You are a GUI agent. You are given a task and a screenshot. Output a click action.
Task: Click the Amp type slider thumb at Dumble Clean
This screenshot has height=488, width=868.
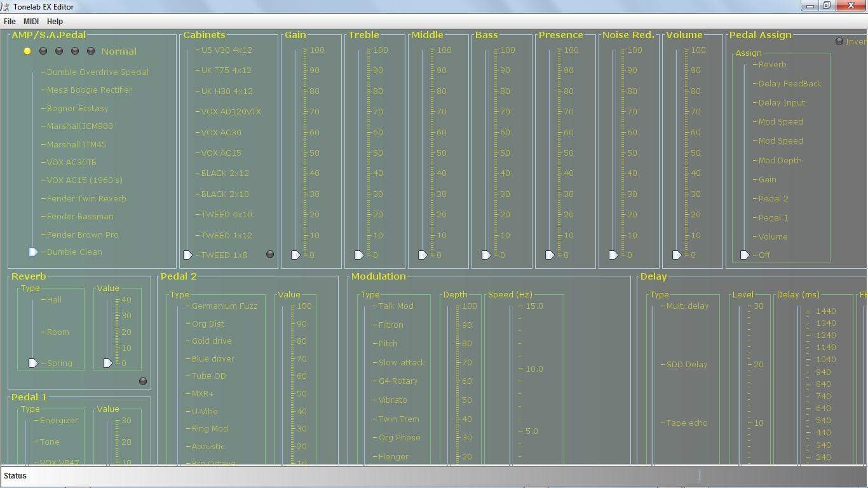[x=33, y=252]
